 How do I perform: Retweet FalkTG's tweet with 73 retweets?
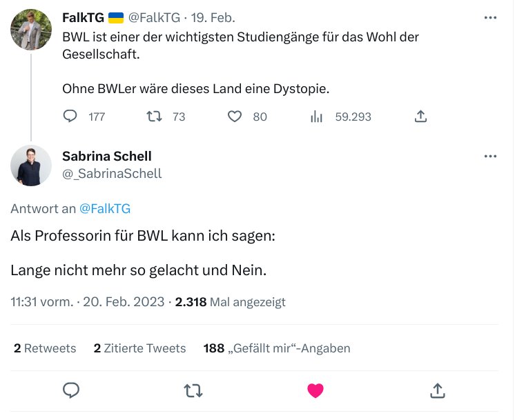click(x=155, y=117)
